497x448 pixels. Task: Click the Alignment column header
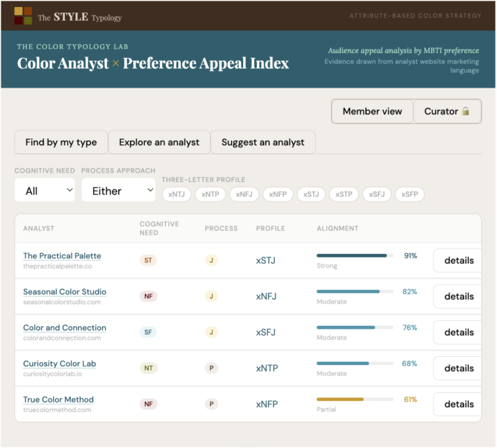point(338,228)
